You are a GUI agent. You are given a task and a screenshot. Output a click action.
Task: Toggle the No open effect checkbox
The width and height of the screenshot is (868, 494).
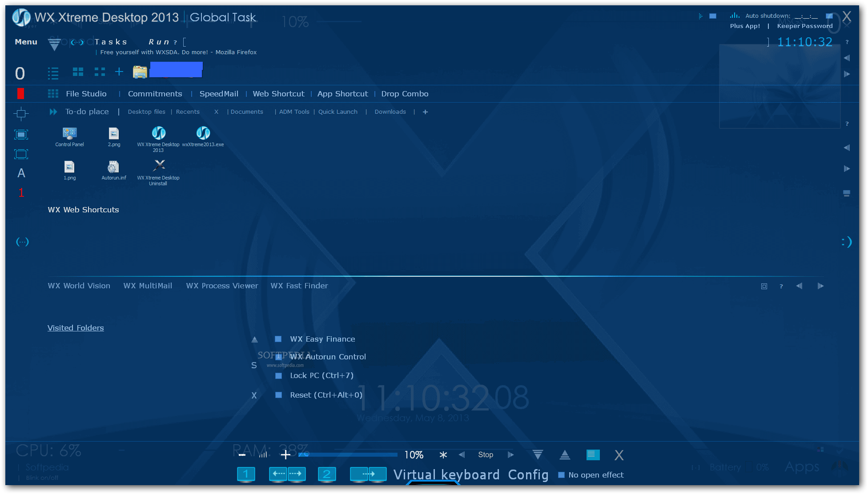click(x=561, y=475)
